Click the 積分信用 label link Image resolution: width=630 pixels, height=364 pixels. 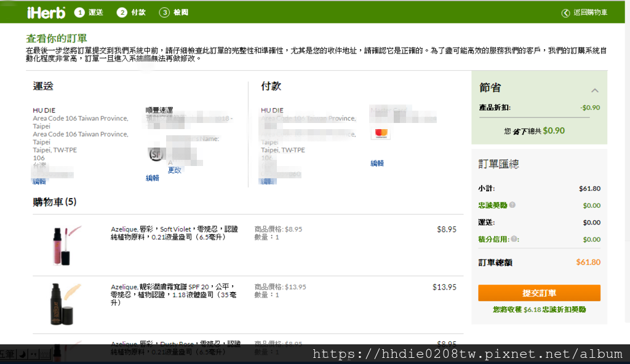(x=493, y=239)
